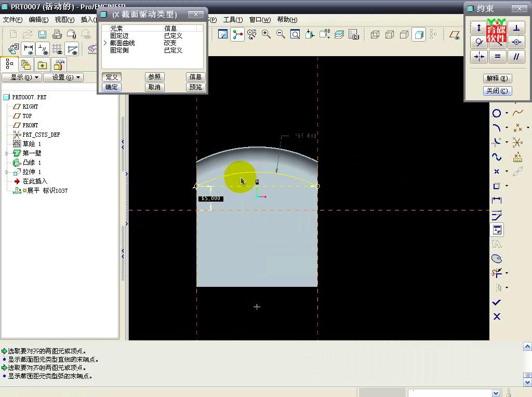Click the repaint screen icon
This screenshot has height=397, width=532.
[222, 34]
